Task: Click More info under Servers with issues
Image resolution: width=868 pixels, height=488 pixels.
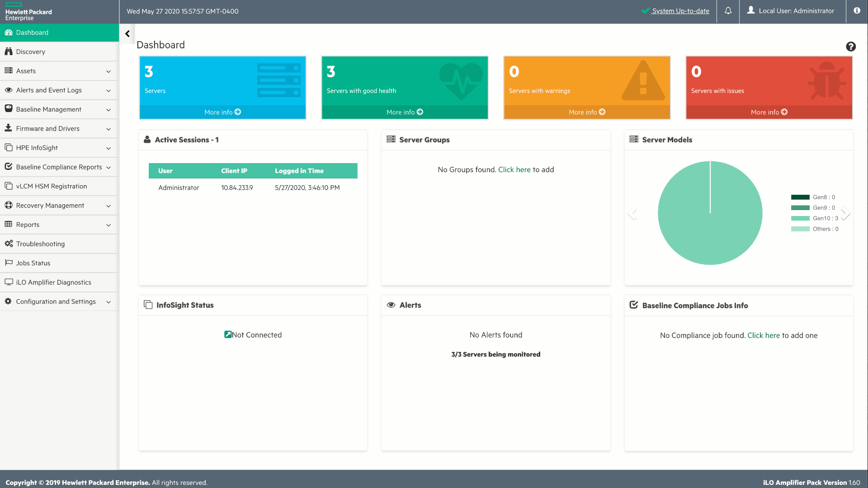Action: [769, 112]
